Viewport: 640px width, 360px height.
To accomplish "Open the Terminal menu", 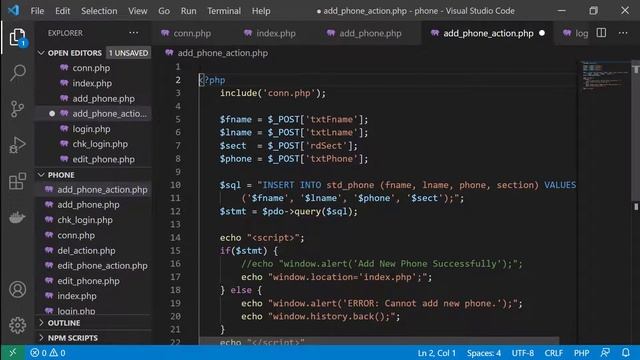I will point(224,11).
